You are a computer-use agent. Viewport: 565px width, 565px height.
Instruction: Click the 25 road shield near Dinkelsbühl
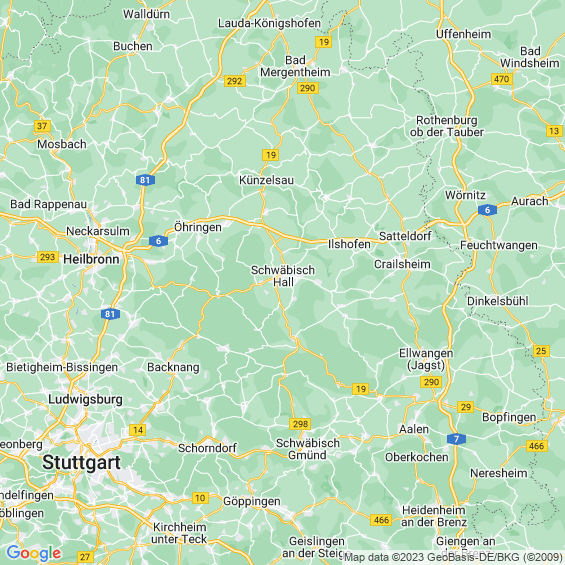click(541, 351)
